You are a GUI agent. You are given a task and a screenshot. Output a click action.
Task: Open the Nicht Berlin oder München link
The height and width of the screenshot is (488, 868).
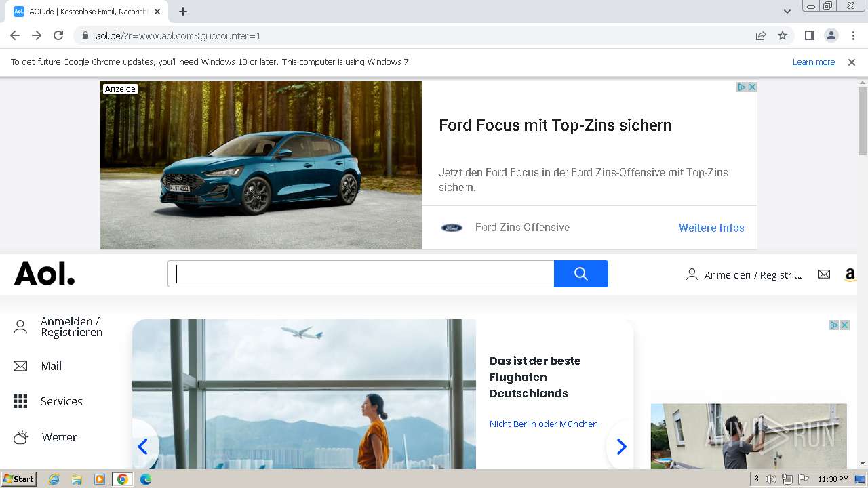(x=544, y=424)
